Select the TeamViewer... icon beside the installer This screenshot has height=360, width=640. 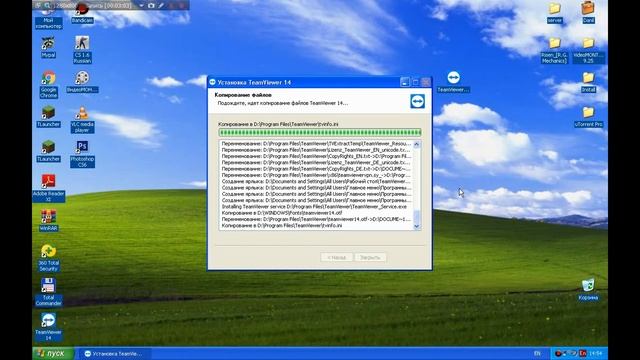pyautogui.click(x=453, y=82)
